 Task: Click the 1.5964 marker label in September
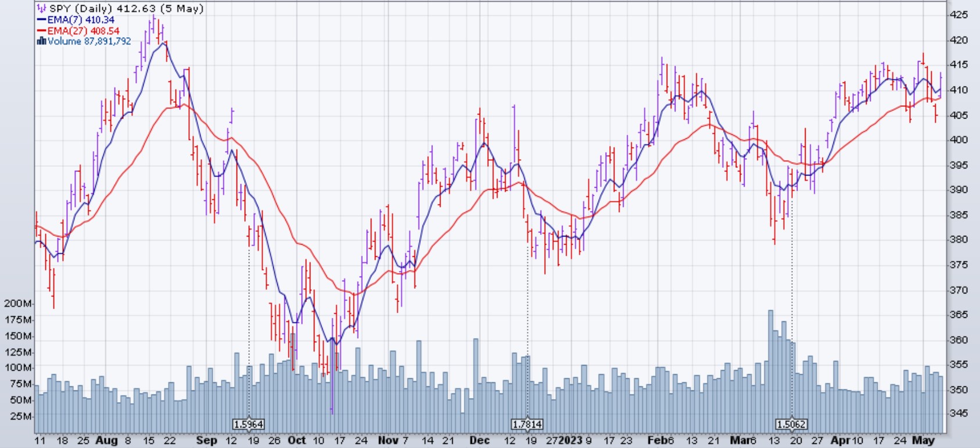(x=248, y=424)
